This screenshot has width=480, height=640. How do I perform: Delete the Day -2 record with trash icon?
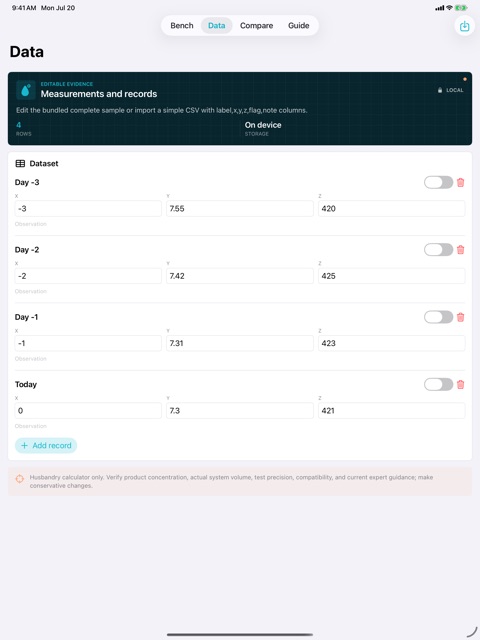(460, 250)
